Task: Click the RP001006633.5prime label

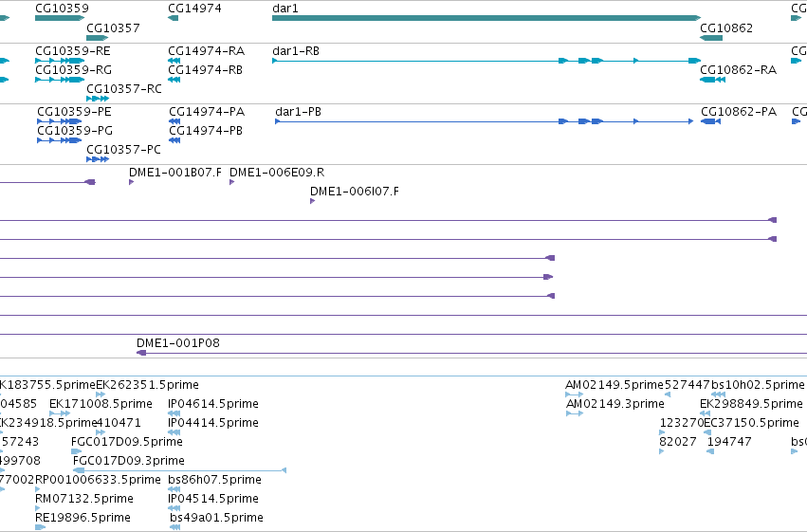Action: (98, 480)
